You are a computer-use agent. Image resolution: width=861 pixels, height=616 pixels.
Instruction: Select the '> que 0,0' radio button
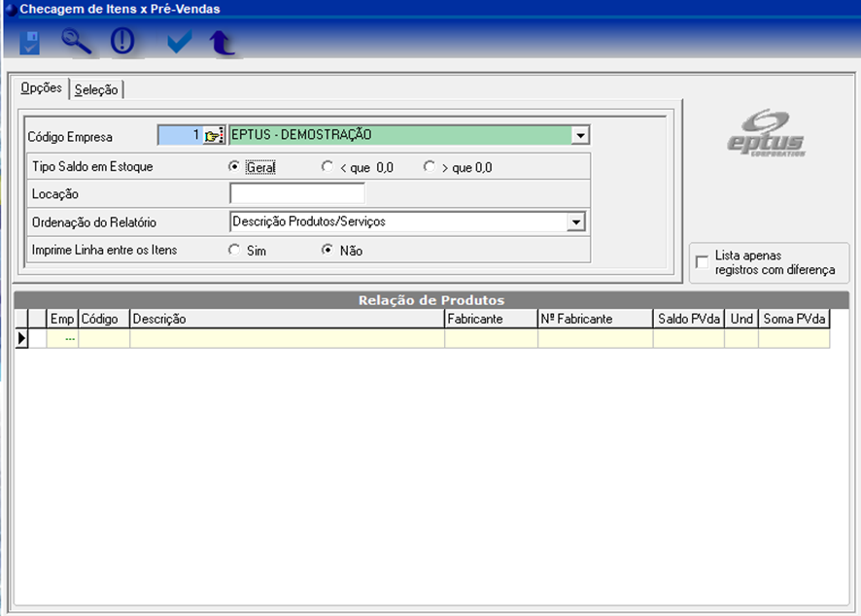[430, 167]
